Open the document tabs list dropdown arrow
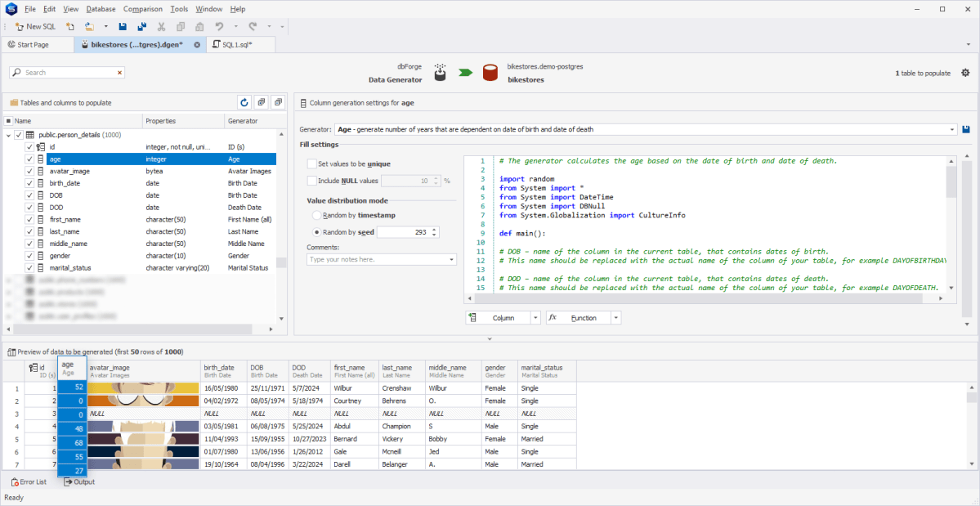The image size is (980, 506). (x=968, y=45)
